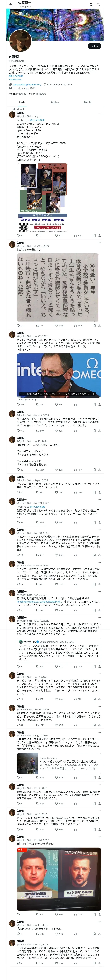This screenshot has height=980, width=110.
Task: Open search with the magnifier icon
Action: tap(98, 5)
